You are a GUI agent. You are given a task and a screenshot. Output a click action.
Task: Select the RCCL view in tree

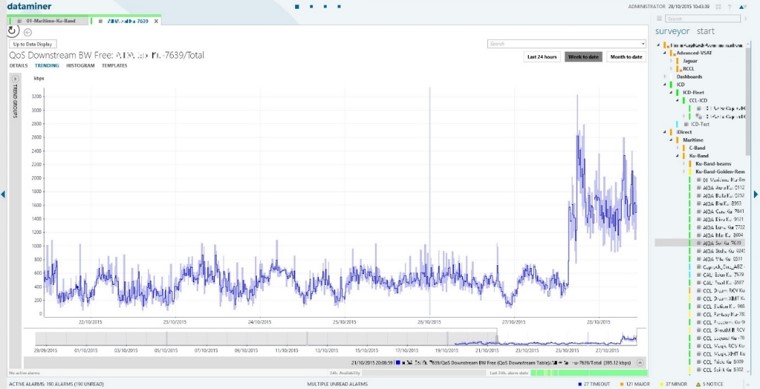(688, 69)
